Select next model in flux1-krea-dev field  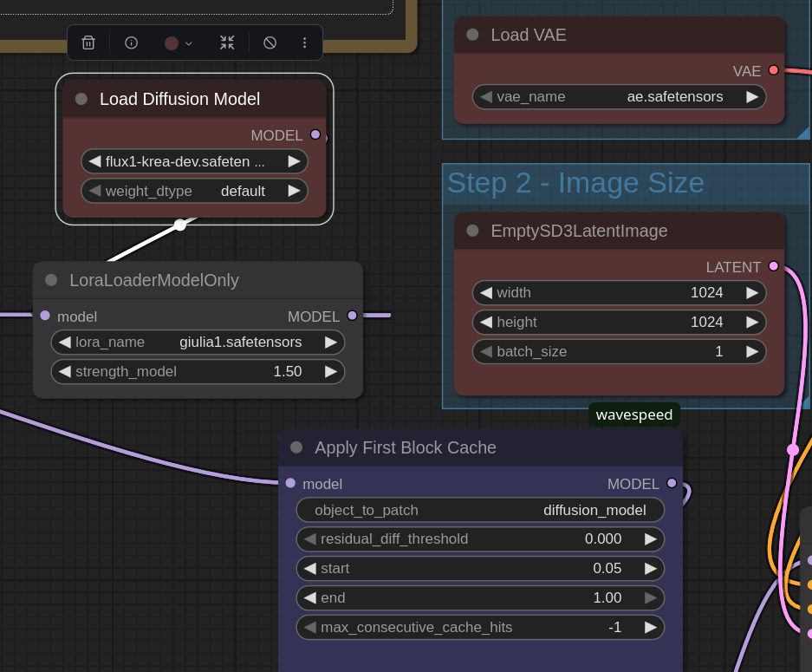click(294, 161)
